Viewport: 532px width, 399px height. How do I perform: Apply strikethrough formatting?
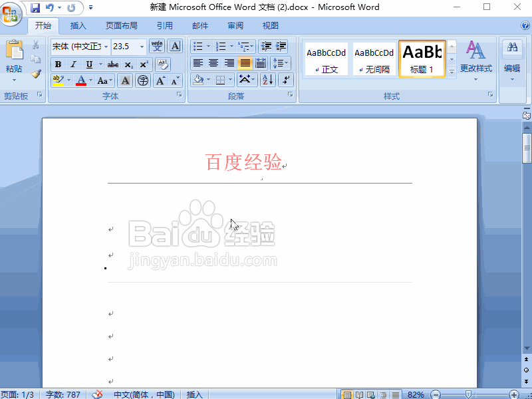(113, 65)
